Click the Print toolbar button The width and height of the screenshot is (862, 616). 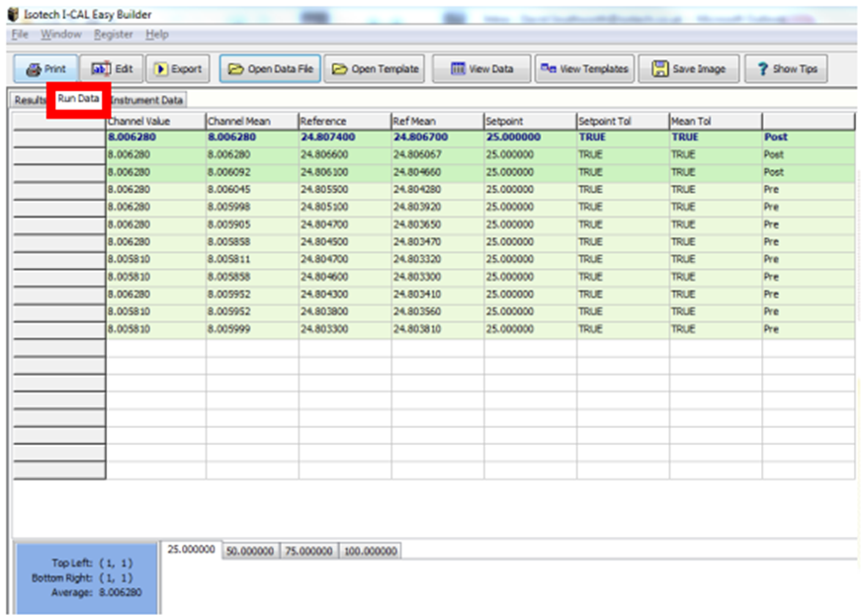pyautogui.click(x=45, y=69)
